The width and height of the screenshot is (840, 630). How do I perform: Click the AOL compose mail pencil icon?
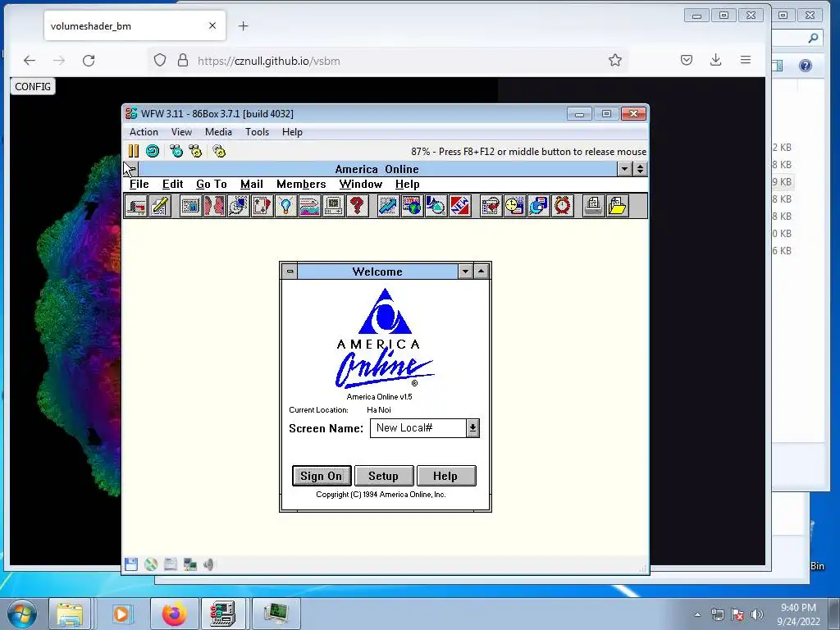click(160, 206)
